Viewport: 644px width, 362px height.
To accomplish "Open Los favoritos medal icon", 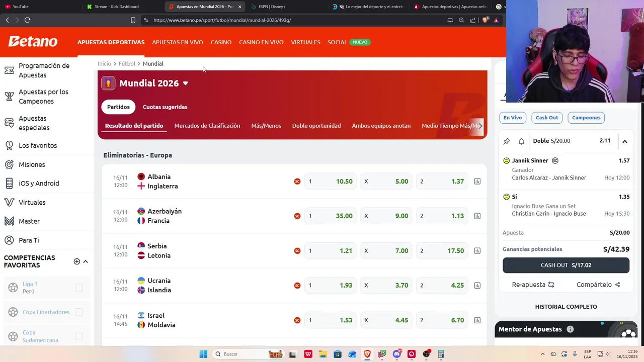I will point(9,145).
